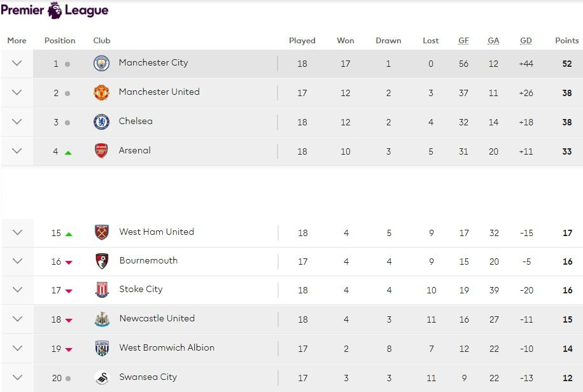Click the Manchester City club crest
Image resolution: width=583 pixels, height=392 pixels.
pos(101,64)
